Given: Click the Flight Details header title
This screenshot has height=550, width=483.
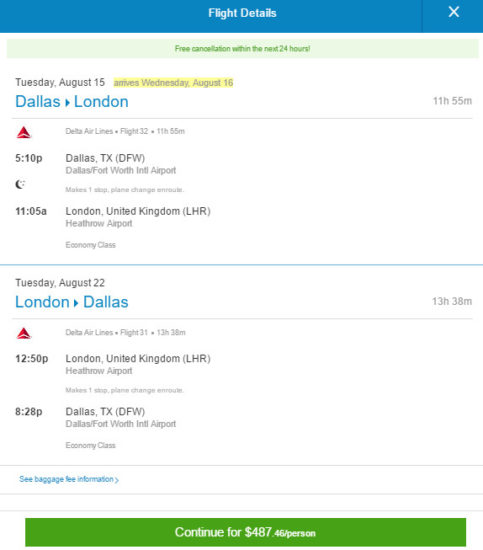Looking at the screenshot, I should coord(242,13).
